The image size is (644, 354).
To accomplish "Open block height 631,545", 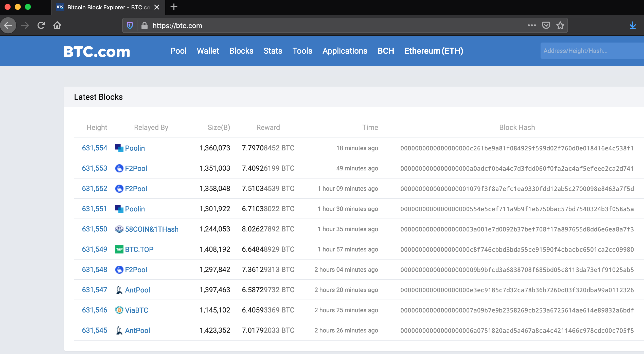I will 95,330.
